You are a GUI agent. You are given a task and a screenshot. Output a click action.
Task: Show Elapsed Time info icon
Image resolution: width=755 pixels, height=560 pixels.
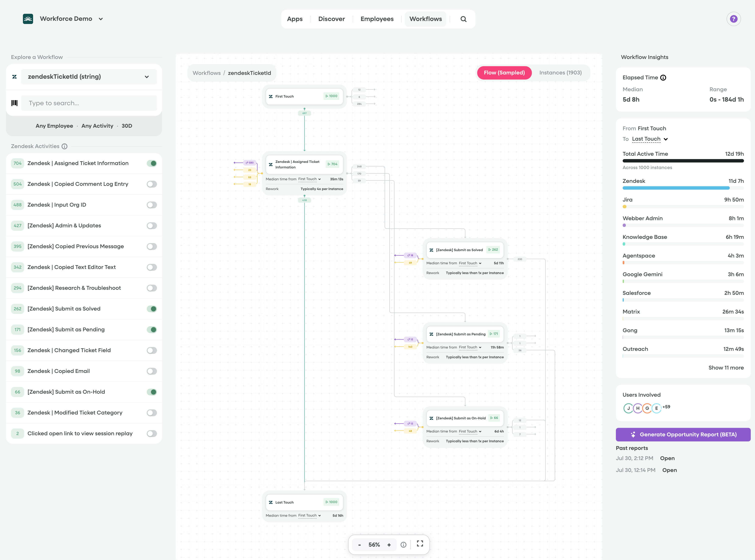(663, 78)
